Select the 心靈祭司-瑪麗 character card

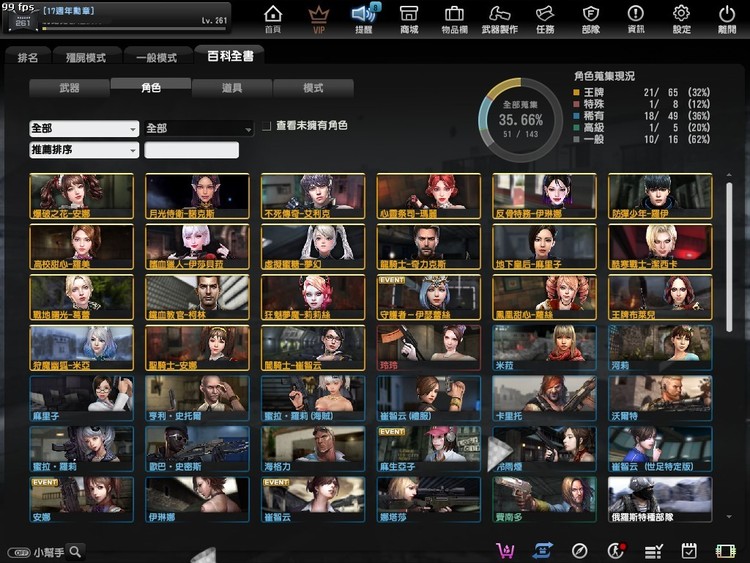pos(429,196)
